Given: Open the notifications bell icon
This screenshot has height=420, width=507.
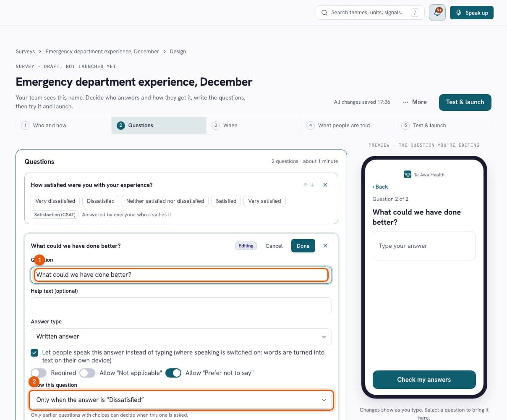Looking at the screenshot, I should point(437,13).
